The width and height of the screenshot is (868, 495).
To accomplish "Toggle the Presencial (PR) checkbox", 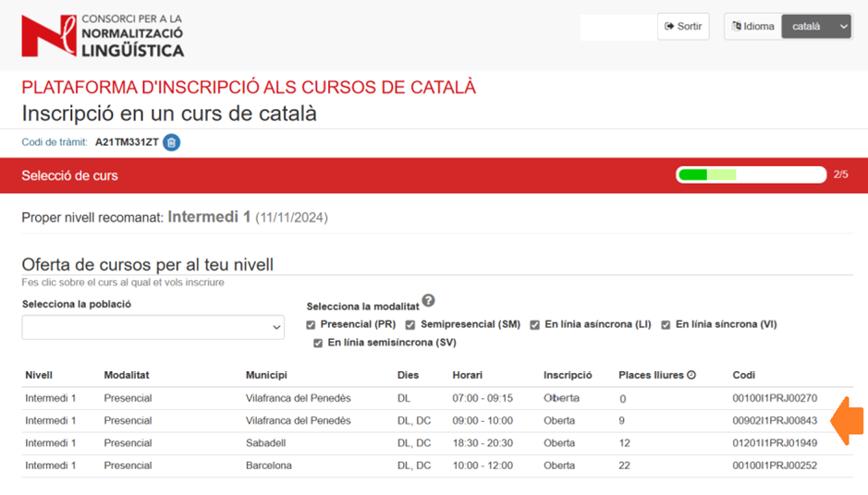I will coord(312,325).
